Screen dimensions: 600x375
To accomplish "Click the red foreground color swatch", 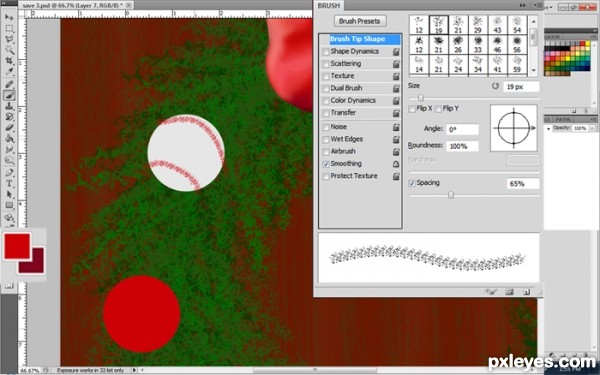I will pos(17,246).
